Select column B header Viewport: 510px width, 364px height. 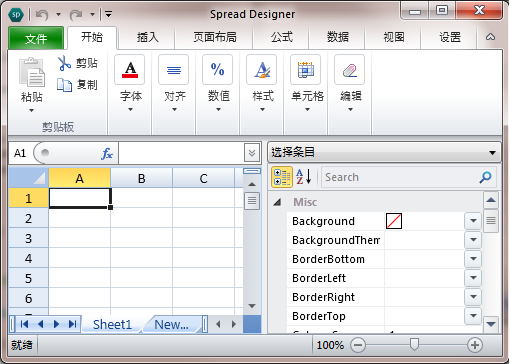tap(142, 179)
